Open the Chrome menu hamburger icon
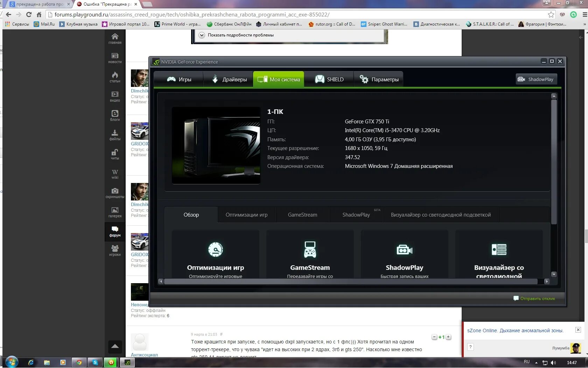The width and height of the screenshot is (588, 368). (584, 14)
